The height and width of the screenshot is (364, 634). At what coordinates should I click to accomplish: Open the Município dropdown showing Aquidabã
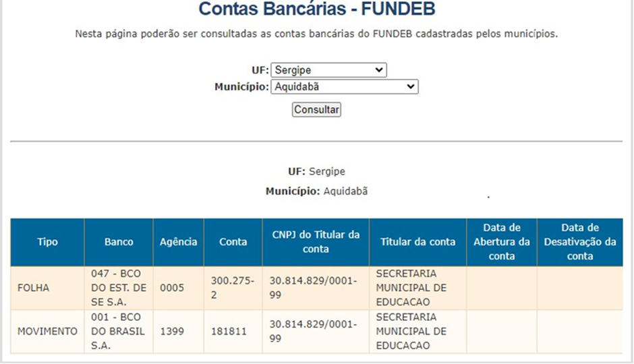[345, 86]
